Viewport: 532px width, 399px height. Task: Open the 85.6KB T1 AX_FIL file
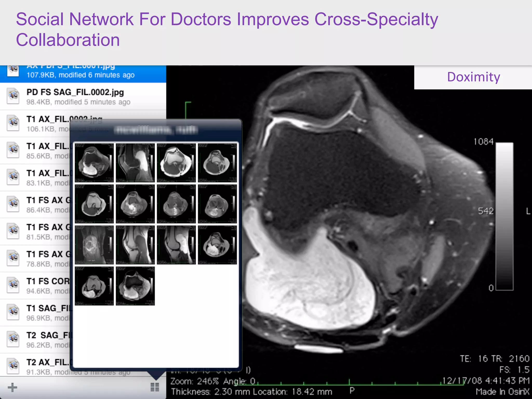coord(35,151)
